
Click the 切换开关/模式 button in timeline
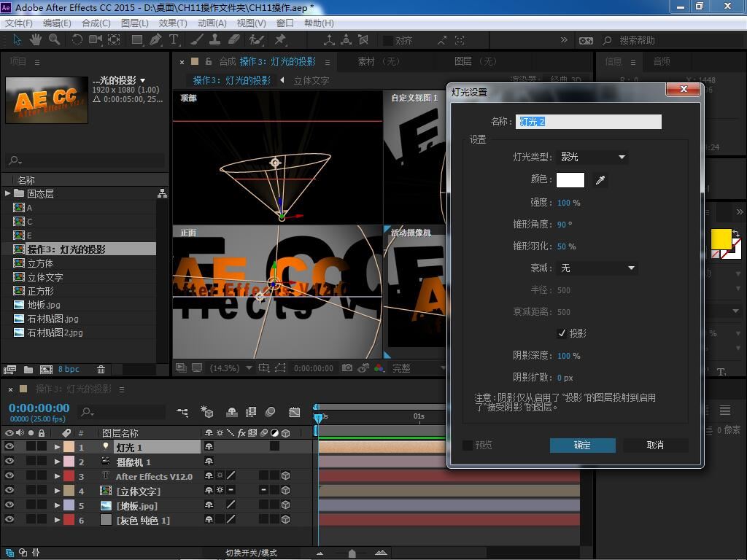pos(251,553)
